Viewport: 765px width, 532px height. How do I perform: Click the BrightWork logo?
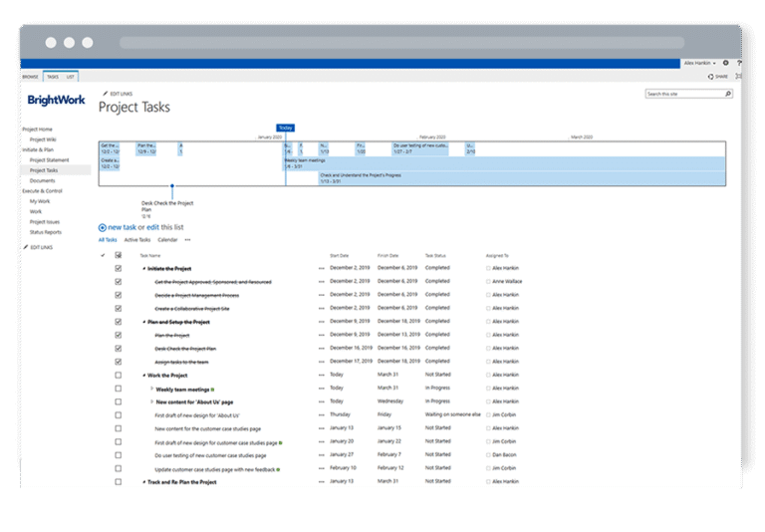pos(56,100)
